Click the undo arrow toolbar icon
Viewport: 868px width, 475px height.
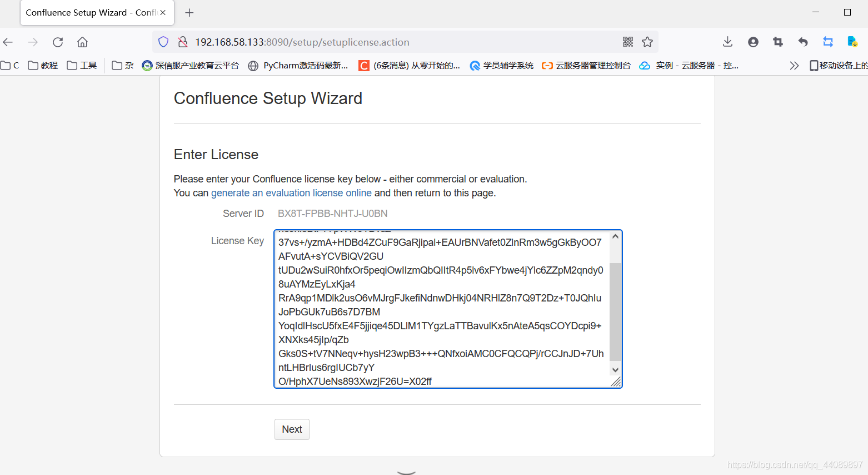[x=803, y=42]
